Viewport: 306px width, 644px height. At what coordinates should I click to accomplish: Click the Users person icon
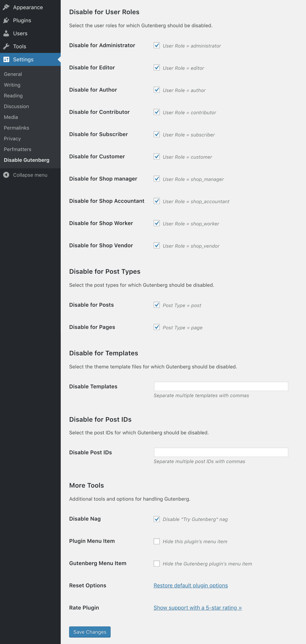click(x=6, y=33)
